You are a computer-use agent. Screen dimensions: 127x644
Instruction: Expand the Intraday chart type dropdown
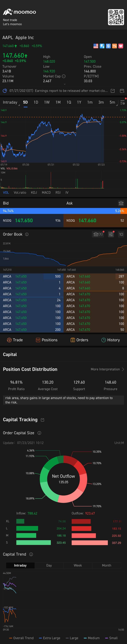pos(11,102)
